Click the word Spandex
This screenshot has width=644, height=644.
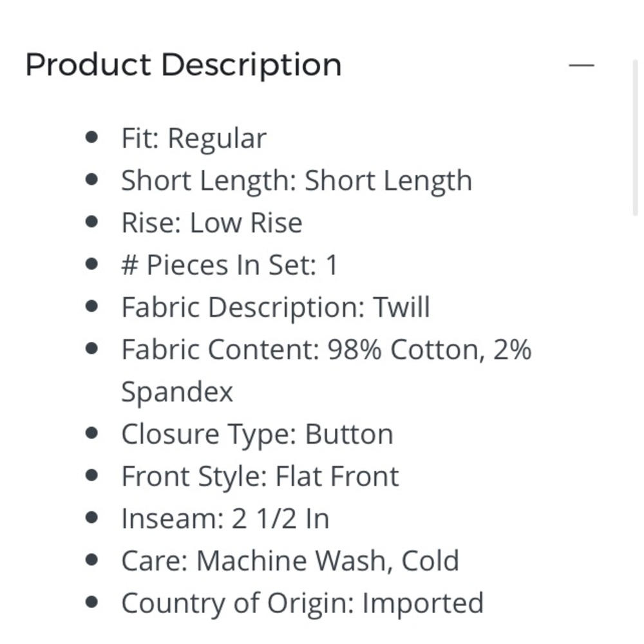coord(177,392)
